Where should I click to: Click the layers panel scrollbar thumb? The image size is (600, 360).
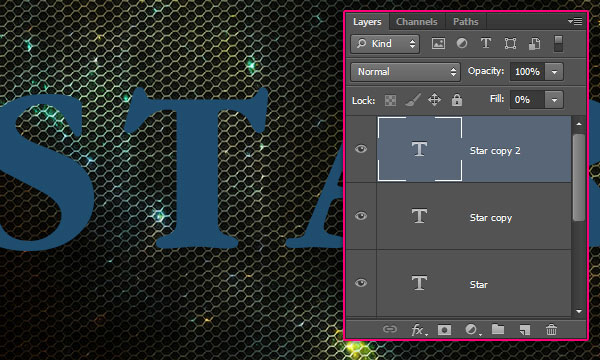(579, 177)
